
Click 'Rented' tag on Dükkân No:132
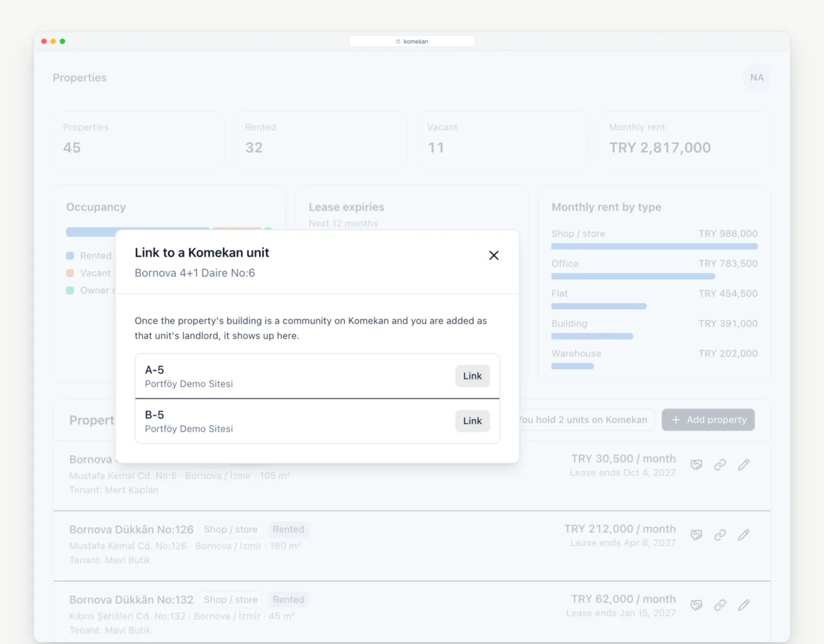point(288,599)
